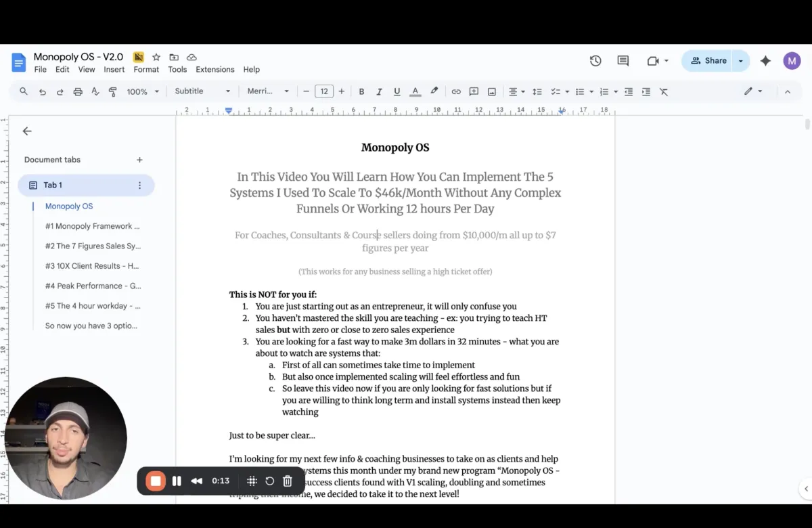This screenshot has width=812, height=528.
Task: Open the File menu
Action: 41,70
